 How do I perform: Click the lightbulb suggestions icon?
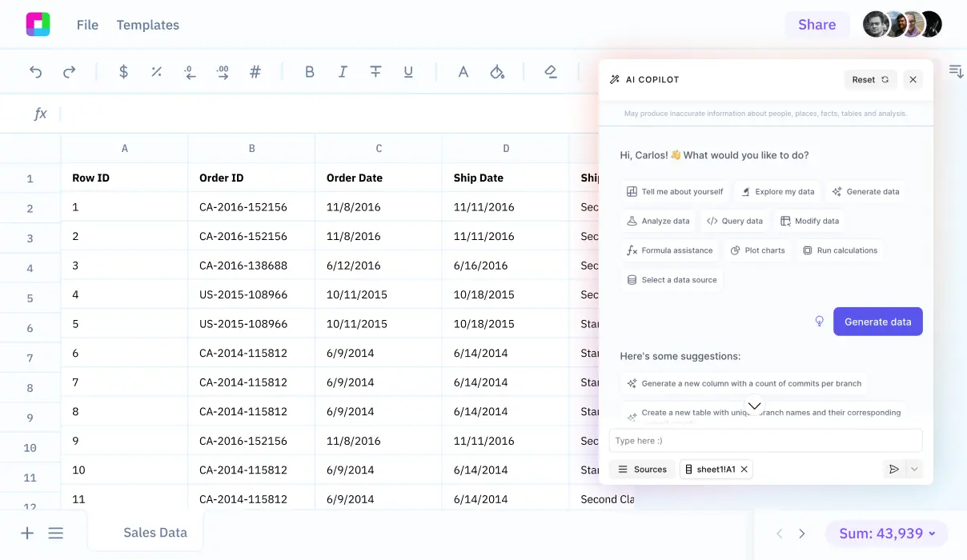click(819, 322)
